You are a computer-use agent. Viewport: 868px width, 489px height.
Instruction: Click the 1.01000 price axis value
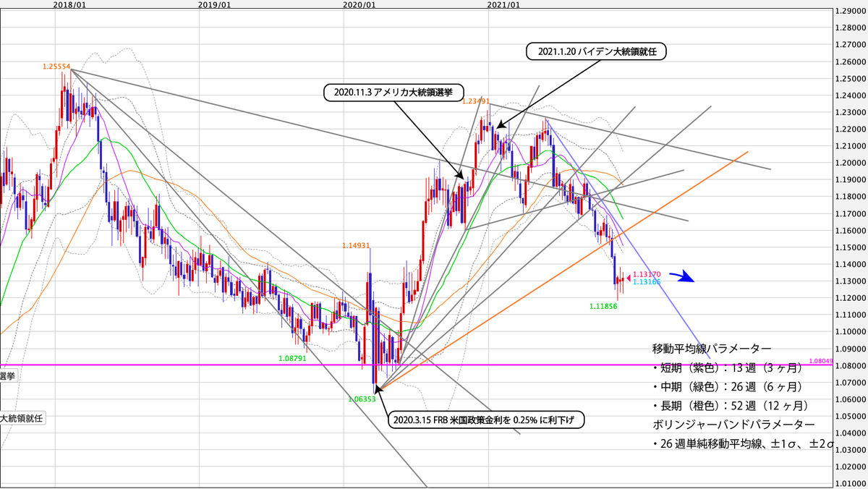pyautogui.click(x=851, y=483)
